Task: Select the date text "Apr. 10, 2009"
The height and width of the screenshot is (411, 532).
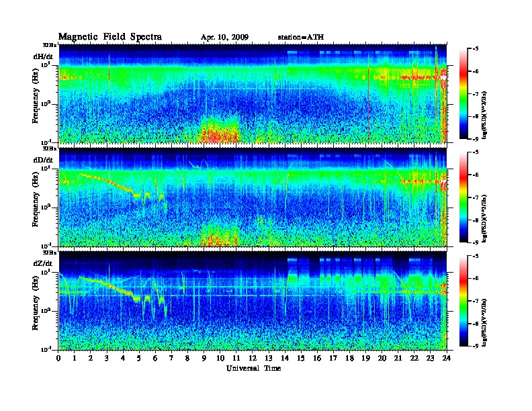Action: pos(224,38)
